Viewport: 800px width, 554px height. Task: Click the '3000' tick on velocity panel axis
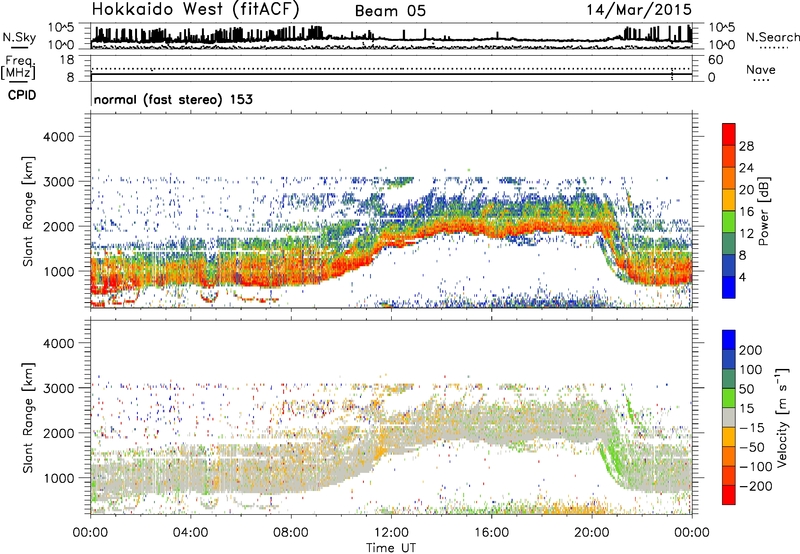click(58, 388)
